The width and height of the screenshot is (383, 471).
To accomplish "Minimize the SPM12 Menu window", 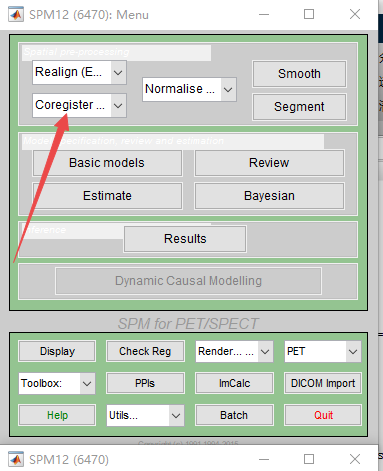I will coord(264,14).
